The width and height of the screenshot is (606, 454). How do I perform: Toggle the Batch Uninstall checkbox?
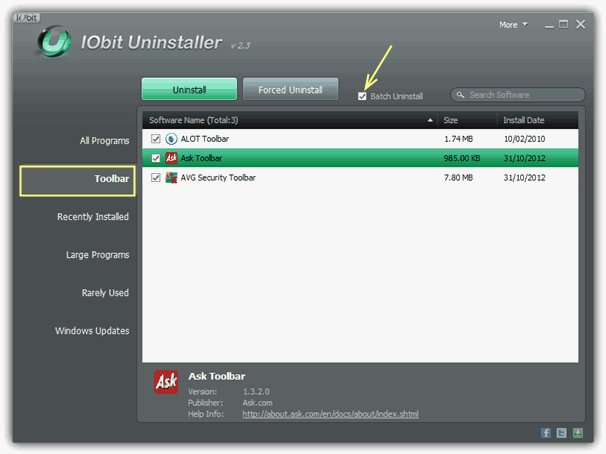coord(362,96)
